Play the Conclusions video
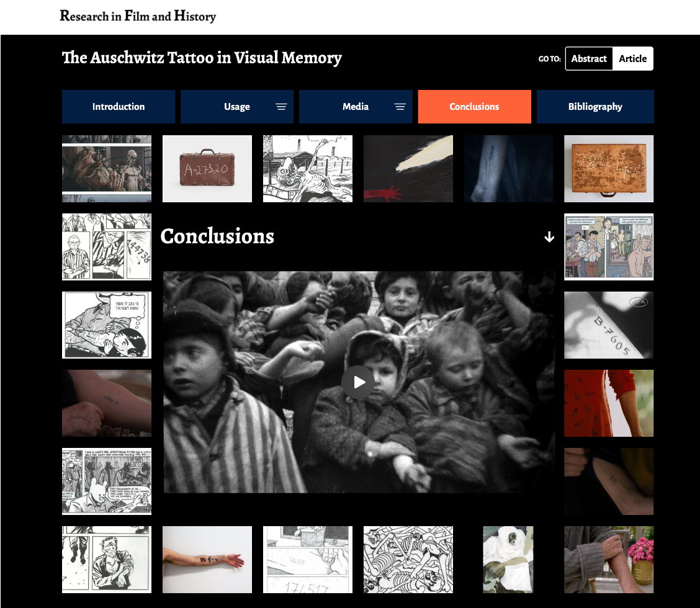 pyautogui.click(x=358, y=382)
